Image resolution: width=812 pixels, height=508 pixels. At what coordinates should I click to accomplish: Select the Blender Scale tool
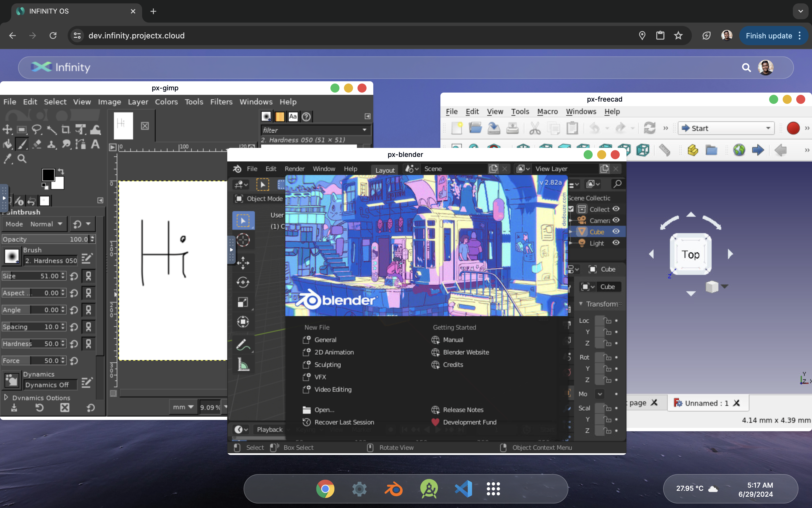(243, 302)
